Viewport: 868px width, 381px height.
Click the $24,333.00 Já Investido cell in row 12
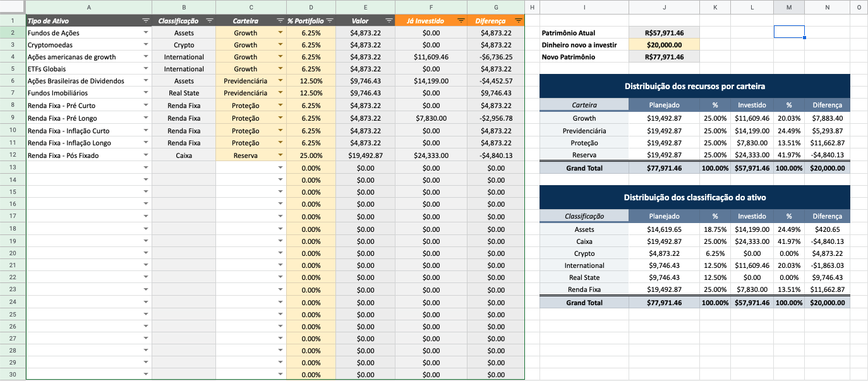pos(431,155)
